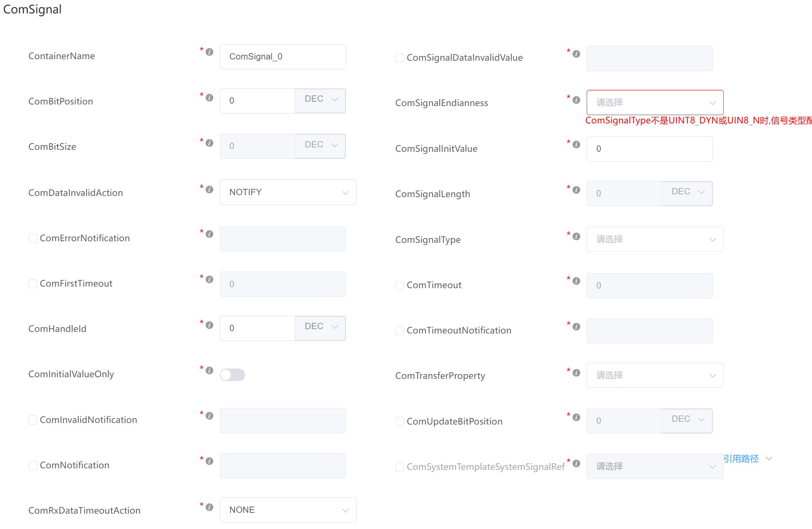Click the info icon beside ComSignalInitValue

(x=576, y=144)
